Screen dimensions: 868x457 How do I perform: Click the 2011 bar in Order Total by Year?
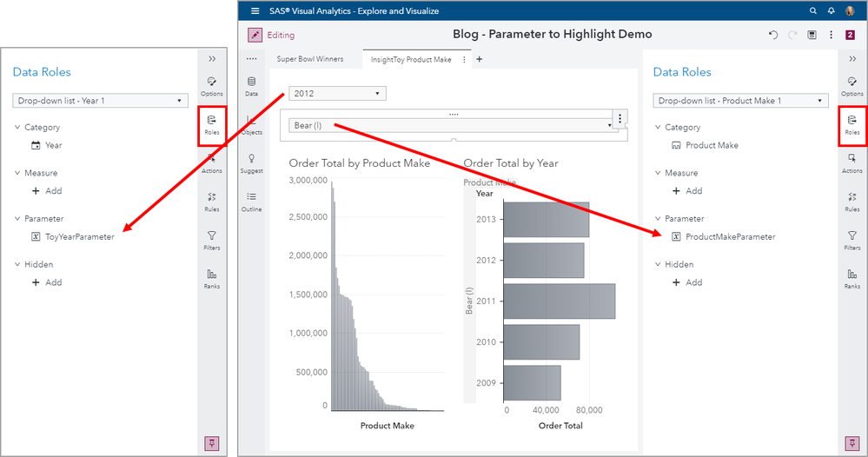click(559, 301)
